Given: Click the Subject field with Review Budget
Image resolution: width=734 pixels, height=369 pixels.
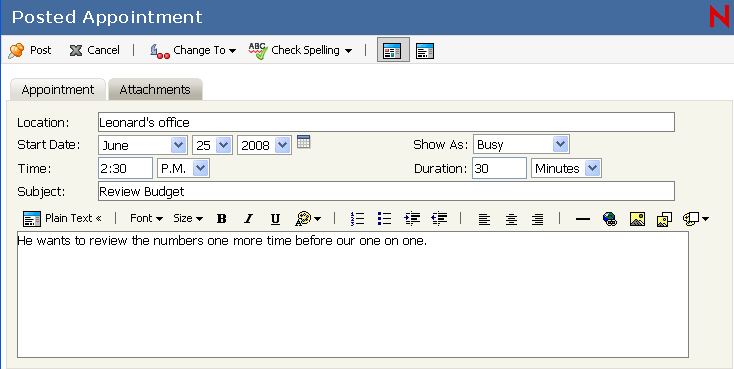Looking at the screenshot, I should click(x=386, y=191).
